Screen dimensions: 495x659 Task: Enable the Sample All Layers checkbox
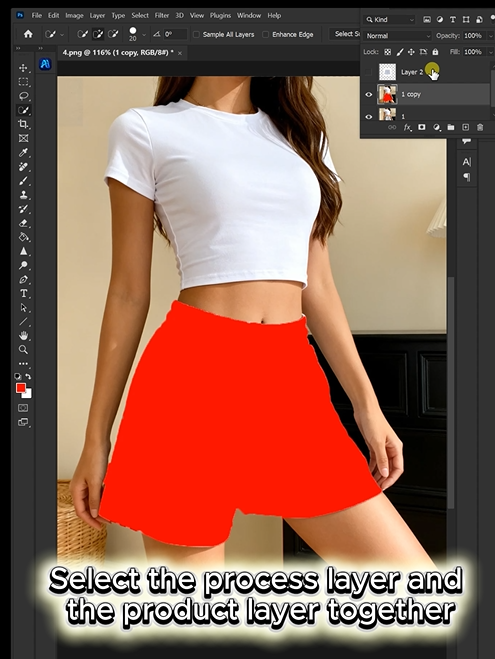click(x=196, y=34)
